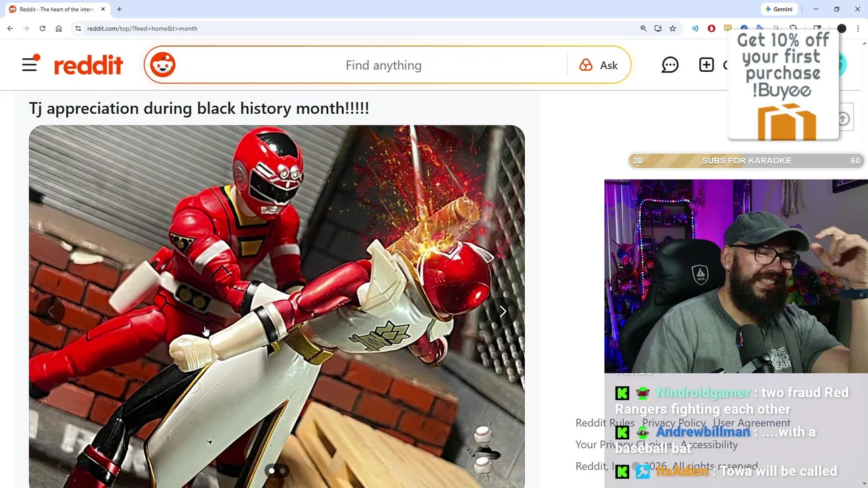868x488 pixels.
Task: Focus the 'Find anything' search field
Action: point(383,65)
